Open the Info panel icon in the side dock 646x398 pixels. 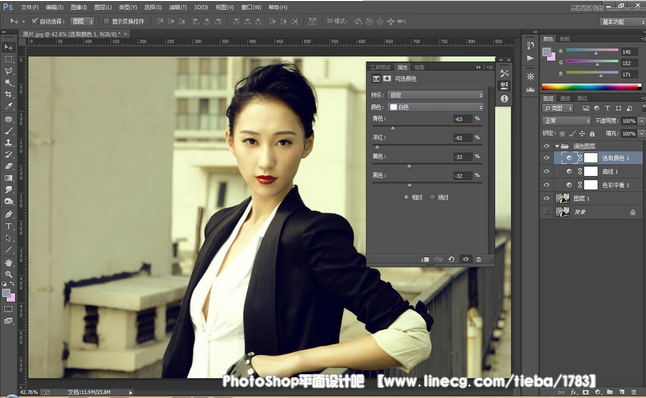[x=504, y=98]
